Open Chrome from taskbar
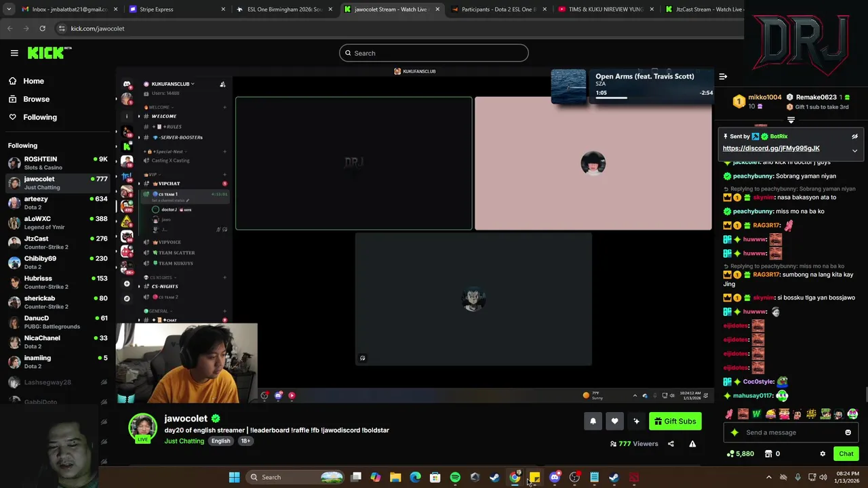The width and height of the screenshot is (868, 488). point(515,477)
